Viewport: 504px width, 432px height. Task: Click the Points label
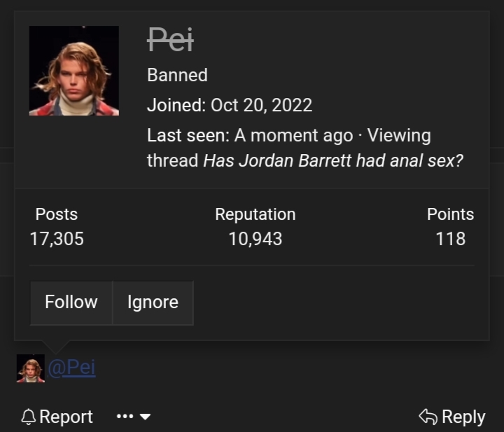450,214
